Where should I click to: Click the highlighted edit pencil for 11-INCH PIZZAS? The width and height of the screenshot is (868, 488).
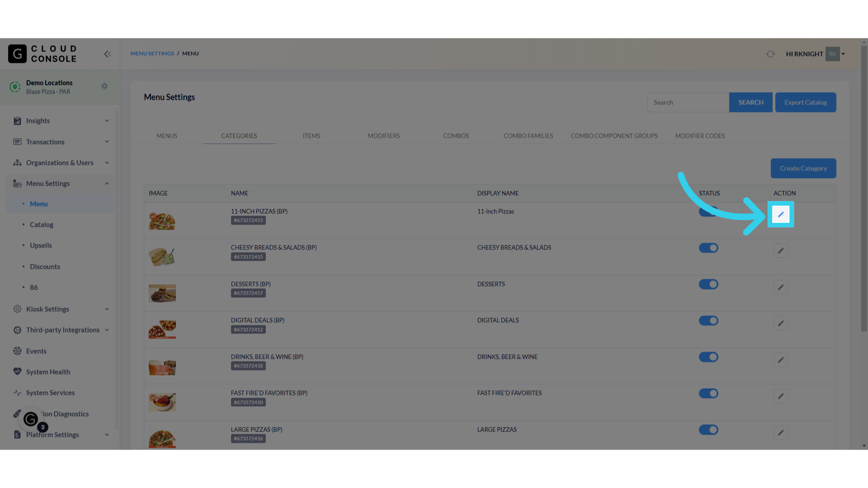[780, 214]
